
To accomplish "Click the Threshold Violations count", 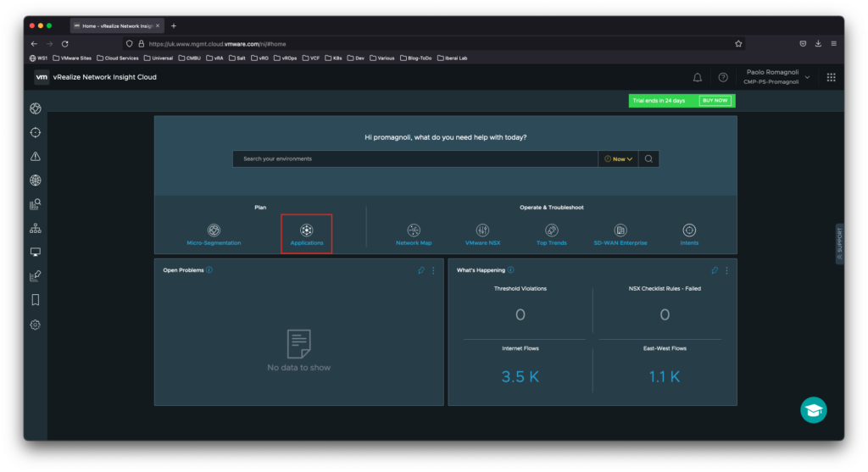I will coord(520,315).
